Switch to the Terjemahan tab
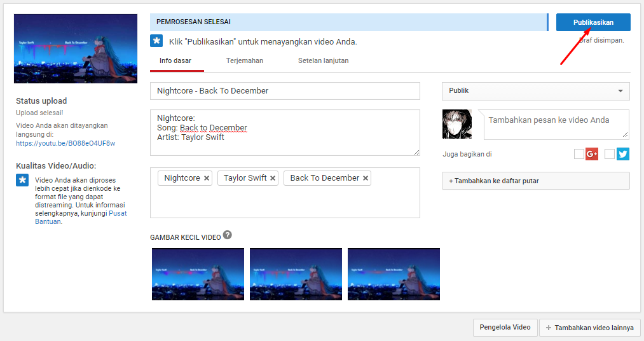Screen dimensions: 644x341 click(244, 61)
